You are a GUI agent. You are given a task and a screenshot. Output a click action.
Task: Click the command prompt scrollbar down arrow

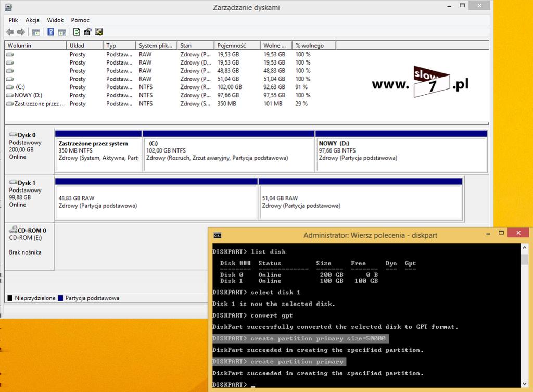pyautogui.click(x=525, y=383)
